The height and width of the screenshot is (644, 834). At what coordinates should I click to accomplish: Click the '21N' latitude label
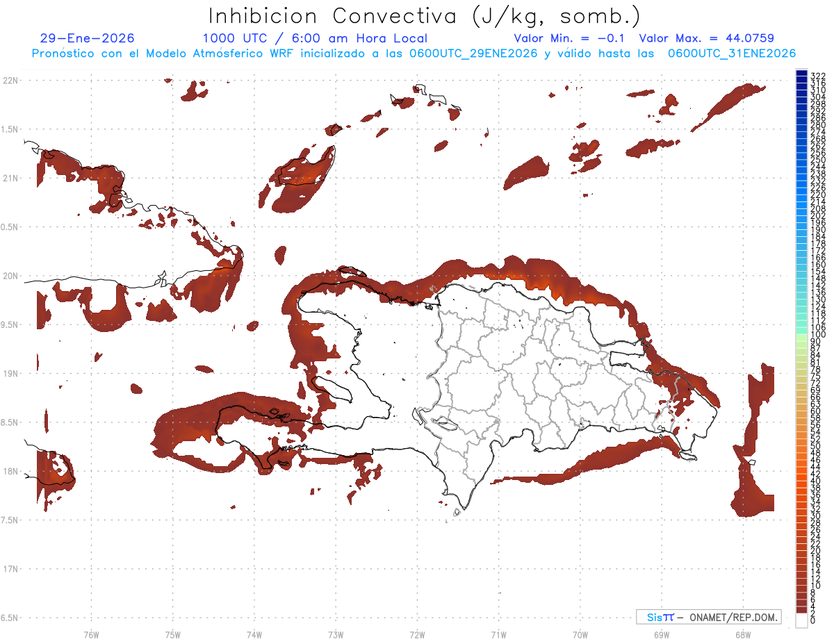coord(10,178)
